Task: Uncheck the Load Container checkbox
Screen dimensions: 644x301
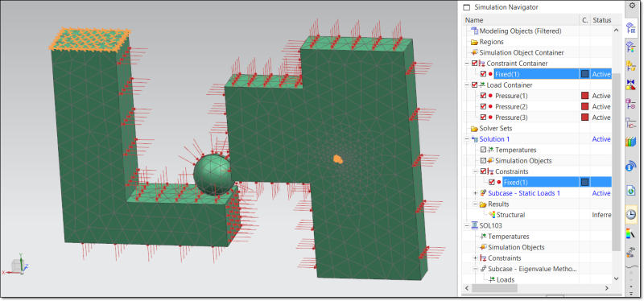Action: click(475, 85)
